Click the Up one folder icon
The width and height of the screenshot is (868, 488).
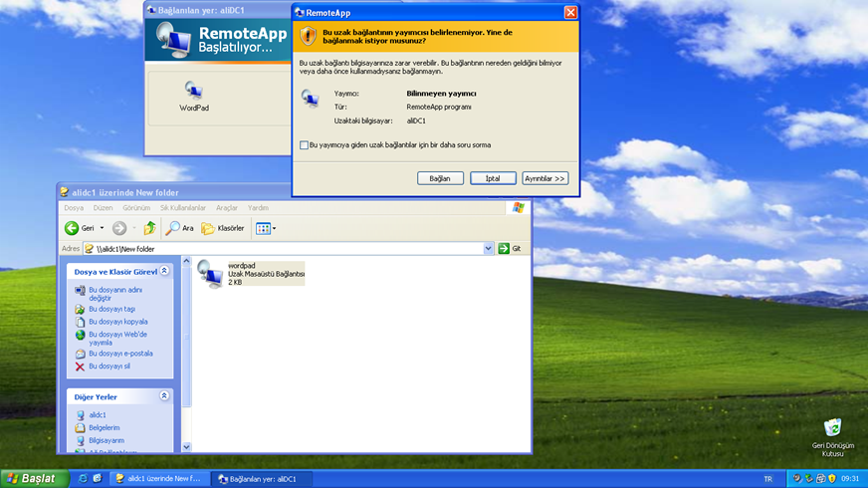tap(149, 228)
